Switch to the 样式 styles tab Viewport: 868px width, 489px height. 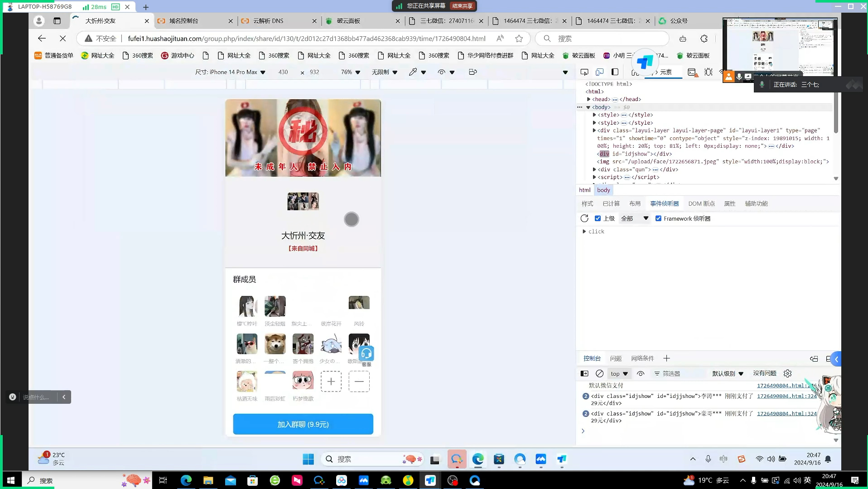(x=587, y=204)
